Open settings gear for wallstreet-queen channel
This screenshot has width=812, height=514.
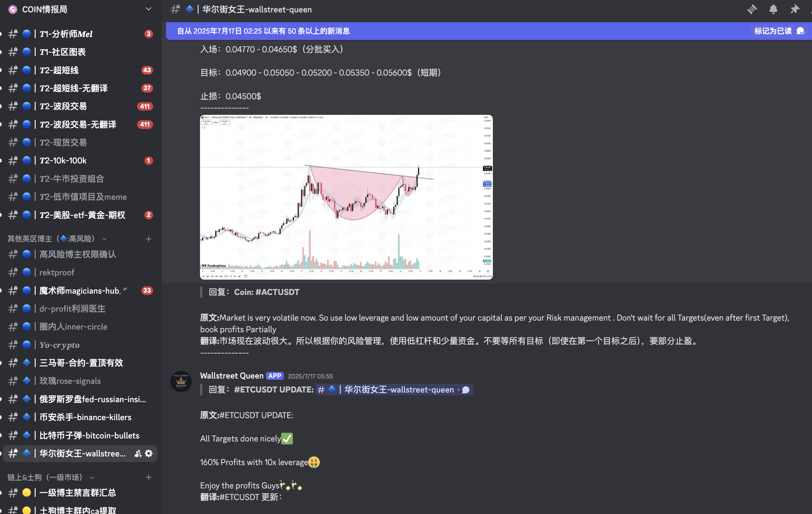point(149,453)
